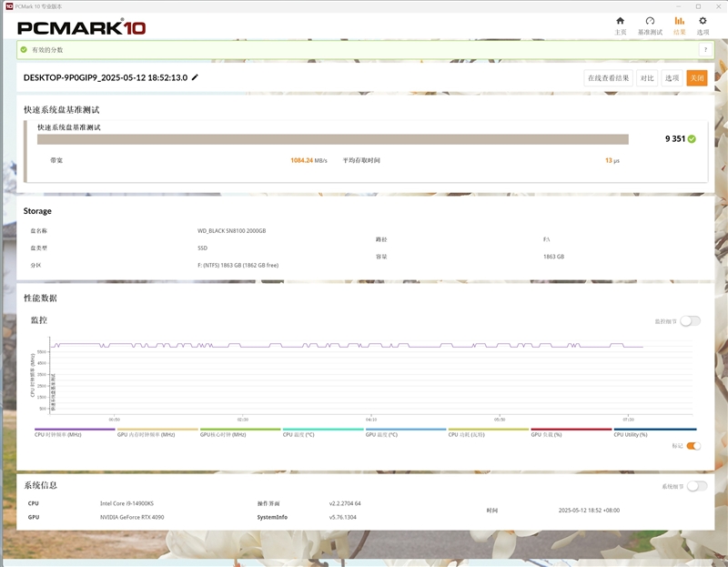View results online (在线查看结果)
728x567 pixels.
608,78
